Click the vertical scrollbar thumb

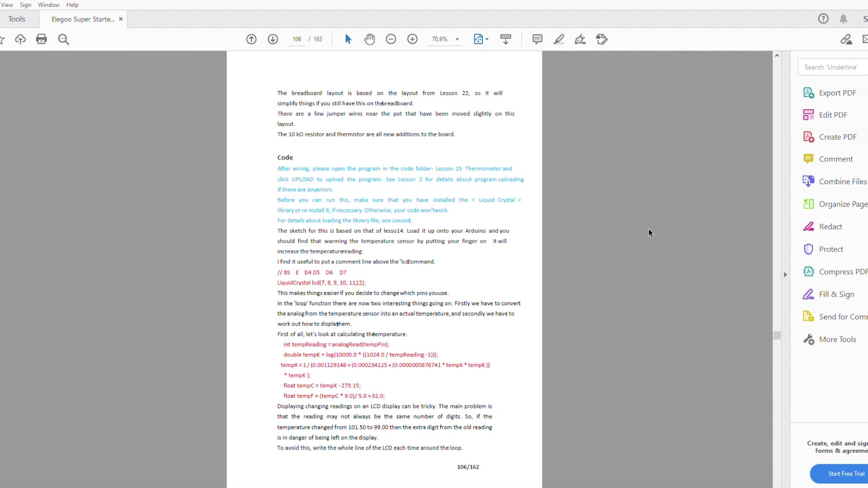pyautogui.click(x=777, y=335)
